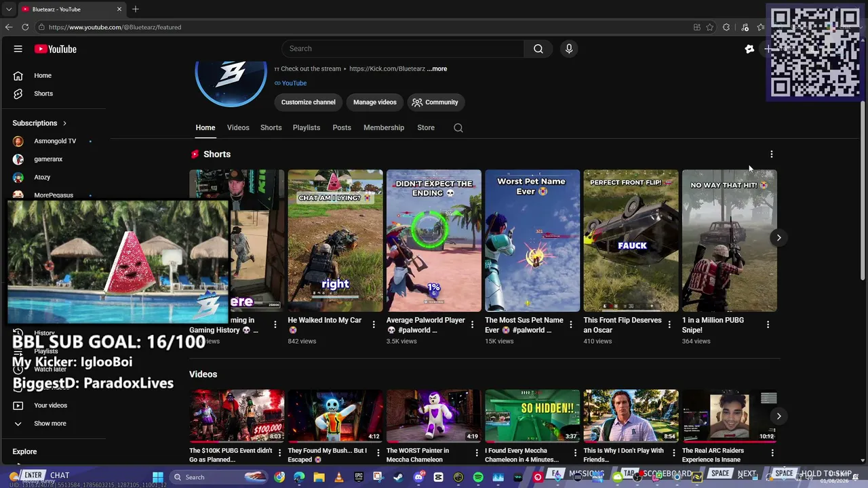Switch to the Membership channel tab

384,127
